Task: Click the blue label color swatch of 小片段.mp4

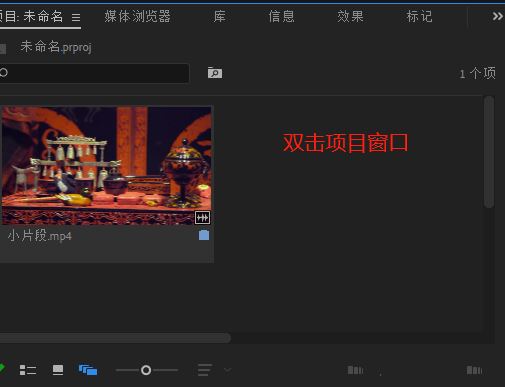Action: [204, 235]
